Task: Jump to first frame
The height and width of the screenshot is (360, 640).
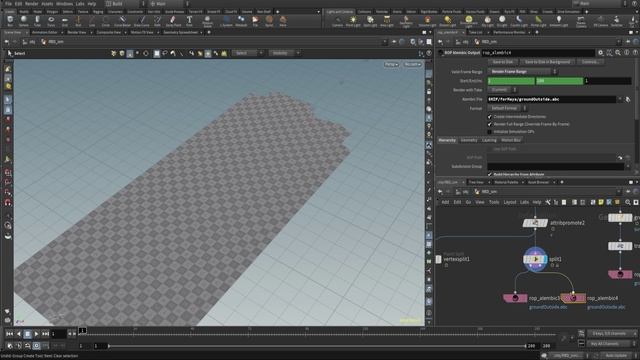Action: [9, 334]
